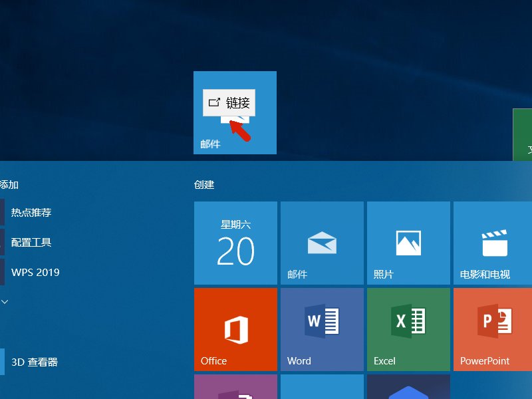Viewport: 532px width, 399px height.
Task: Launch the 电影和电视 tile
Action: [x=493, y=243]
